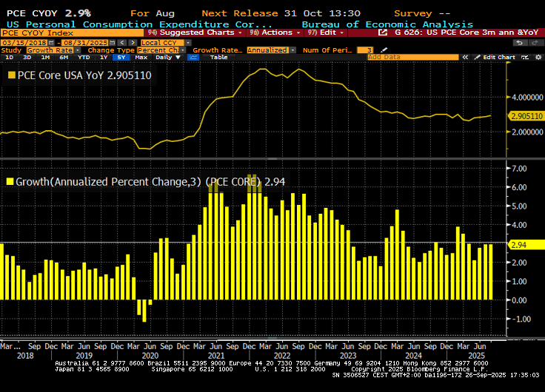This screenshot has height=392, width=545.
Task: Switch to Table view
Action: 218,57
